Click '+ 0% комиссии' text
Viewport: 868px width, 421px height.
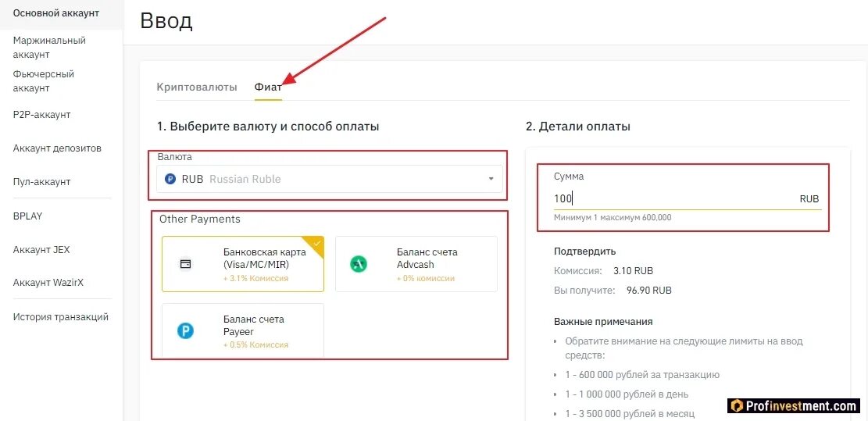[426, 278]
